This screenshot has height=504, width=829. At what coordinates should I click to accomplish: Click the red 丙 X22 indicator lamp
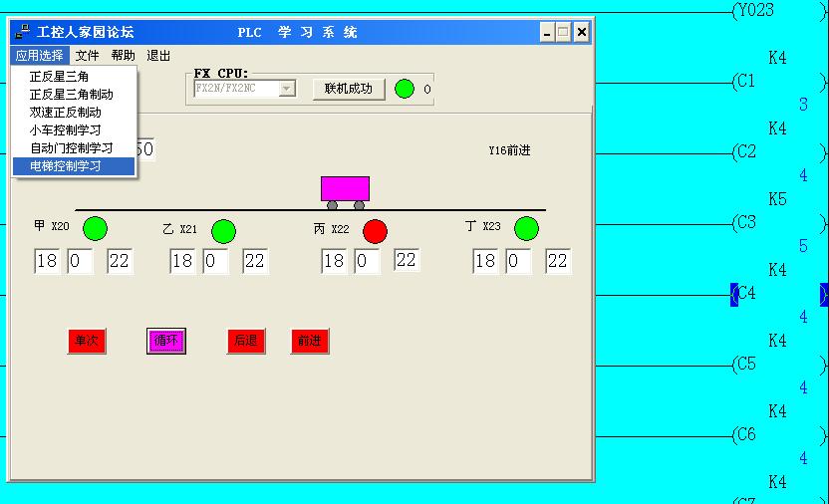[x=375, y=231]
